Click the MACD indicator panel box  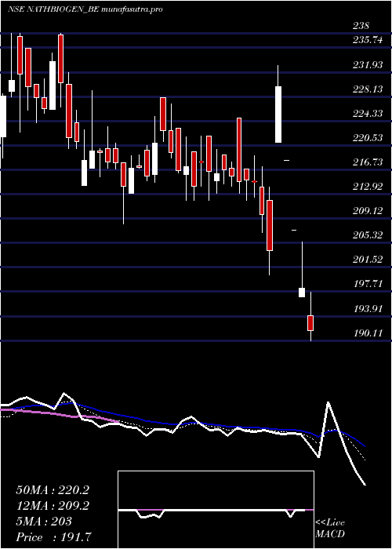coord(216,510)
